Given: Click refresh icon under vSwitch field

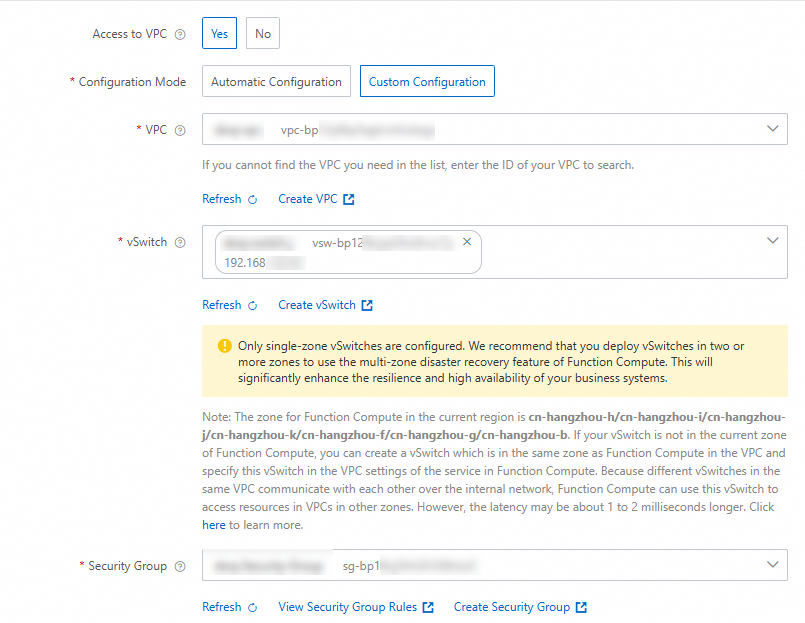Looking at the screenshot, I should pyautogui.click(x=253, y=306).
